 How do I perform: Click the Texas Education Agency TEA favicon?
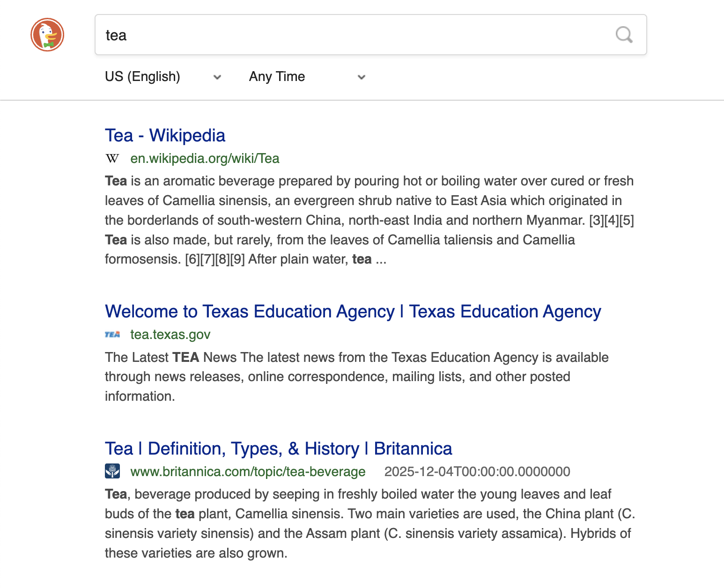112,335
